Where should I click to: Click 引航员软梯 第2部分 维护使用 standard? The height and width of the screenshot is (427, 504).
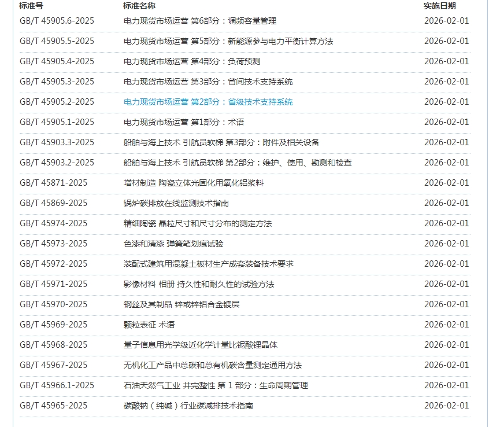click(238, 163)
